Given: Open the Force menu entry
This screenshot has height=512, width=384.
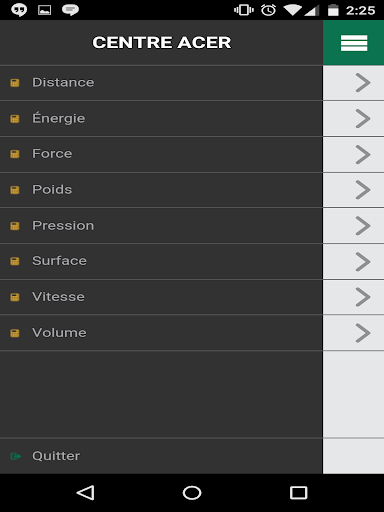Looking at the screenshot, I should click(x=161, y=154).
